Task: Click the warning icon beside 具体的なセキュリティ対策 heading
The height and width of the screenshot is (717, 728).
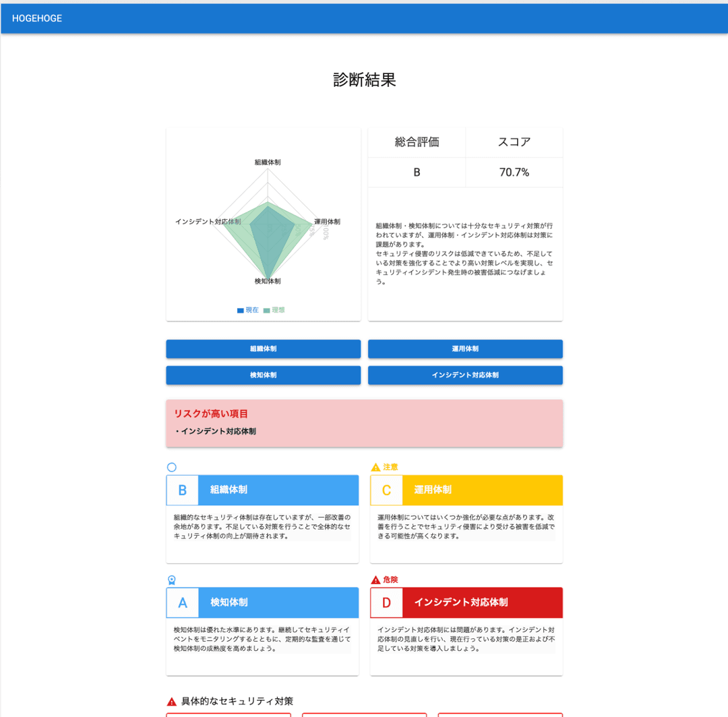Action: (x=171, y=702)
